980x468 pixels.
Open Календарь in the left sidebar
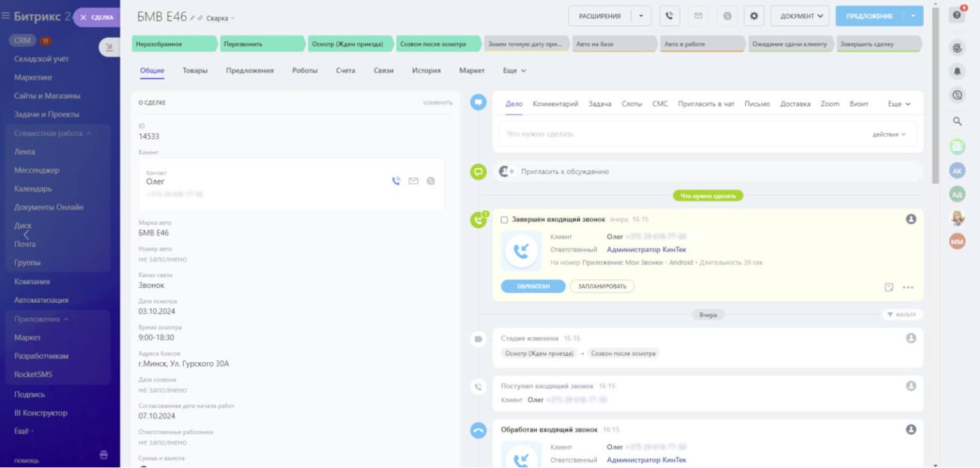point(33,189)
